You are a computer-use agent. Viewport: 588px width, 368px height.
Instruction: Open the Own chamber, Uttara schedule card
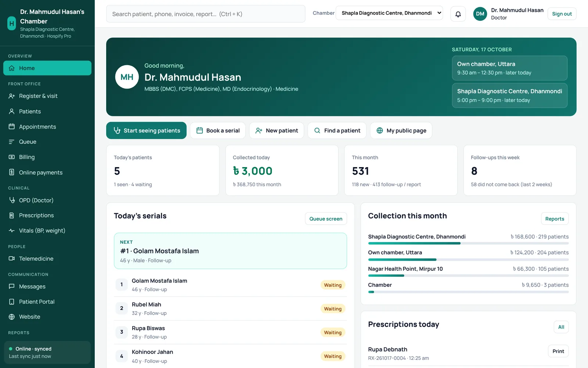(x=510, y=68)
